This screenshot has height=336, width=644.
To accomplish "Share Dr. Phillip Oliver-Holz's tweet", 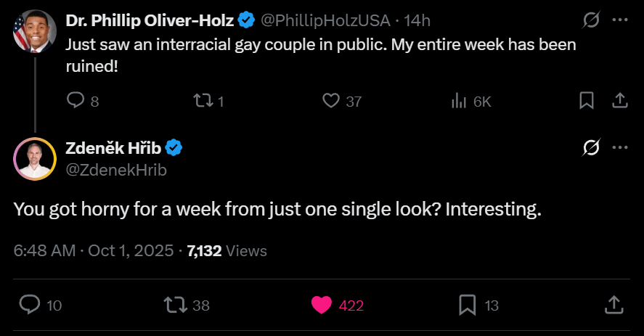I will coord(620,101).
